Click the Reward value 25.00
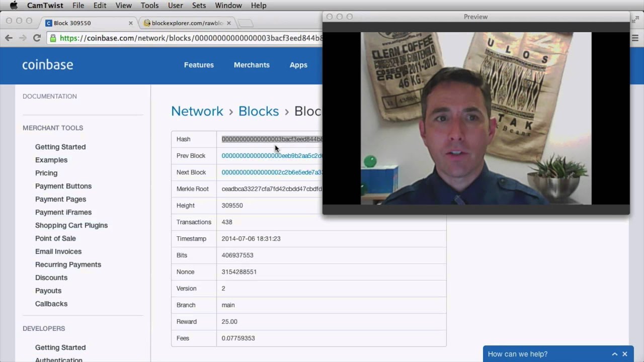The image size is (644, 362). point(229,322)
